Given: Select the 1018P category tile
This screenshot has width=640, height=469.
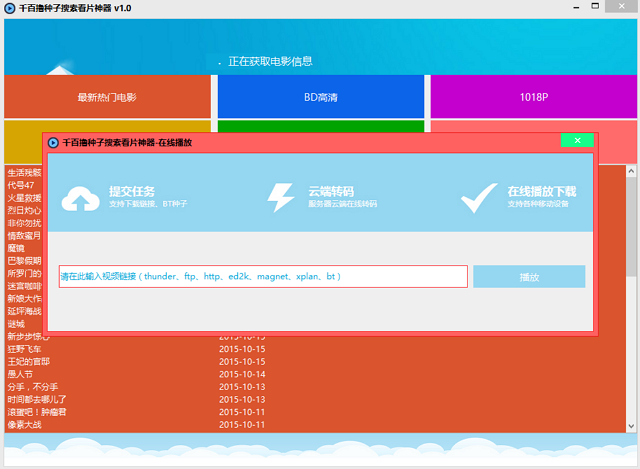Looking at the screenshot, I should 533,97.
